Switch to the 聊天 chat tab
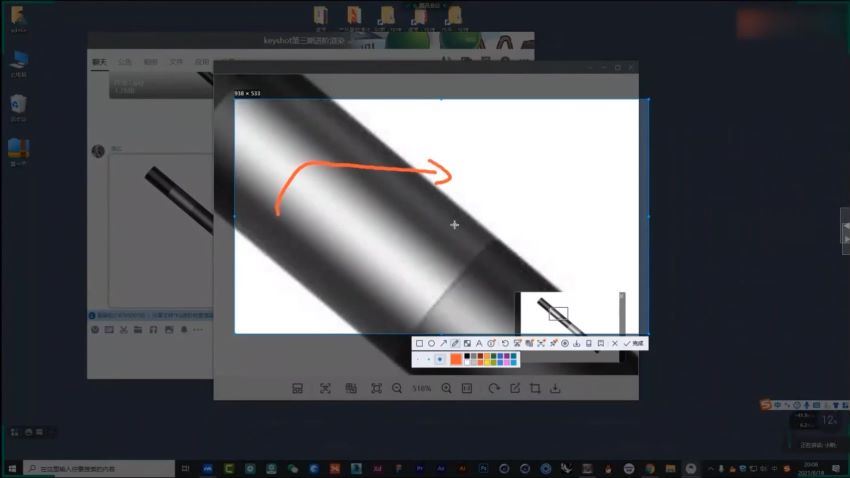850x478 pixels. tap(99, 61)
